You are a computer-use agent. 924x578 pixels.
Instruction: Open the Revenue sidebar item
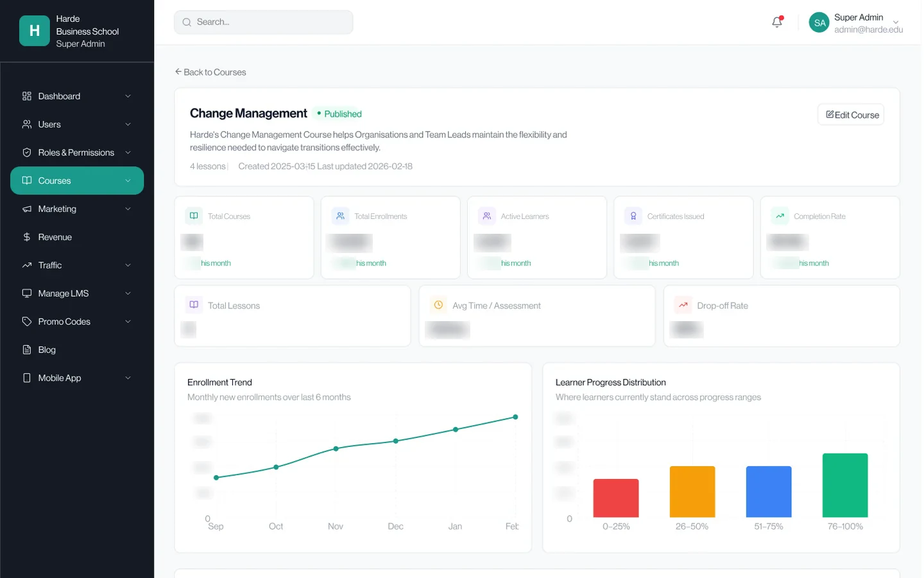(x=77, y=238)
